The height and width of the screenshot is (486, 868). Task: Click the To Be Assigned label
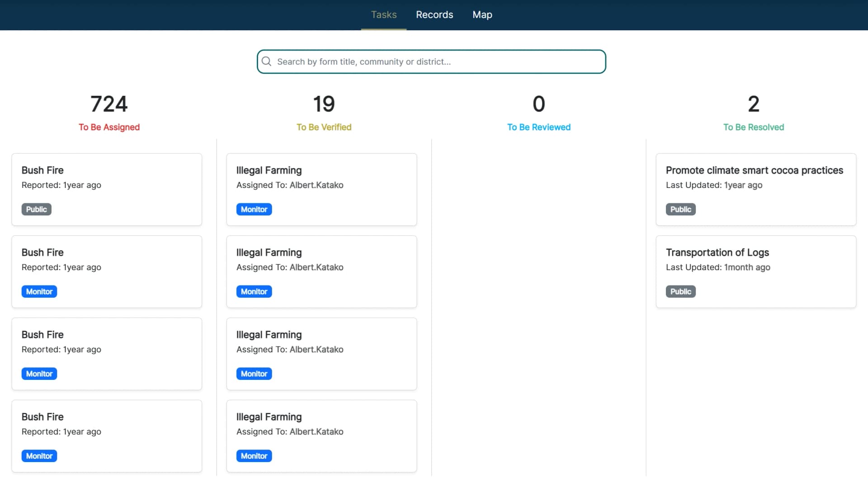(x=109, y=127)
